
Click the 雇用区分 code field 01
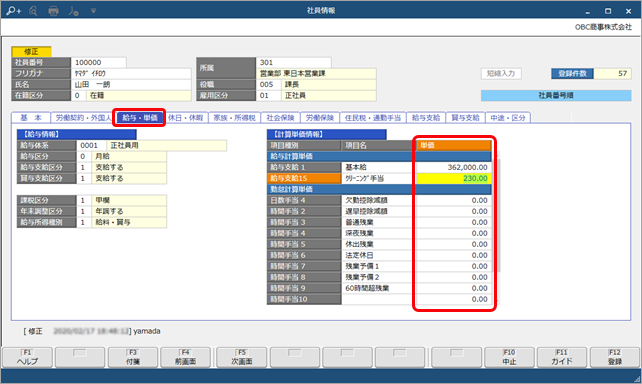tap(268, 95)
